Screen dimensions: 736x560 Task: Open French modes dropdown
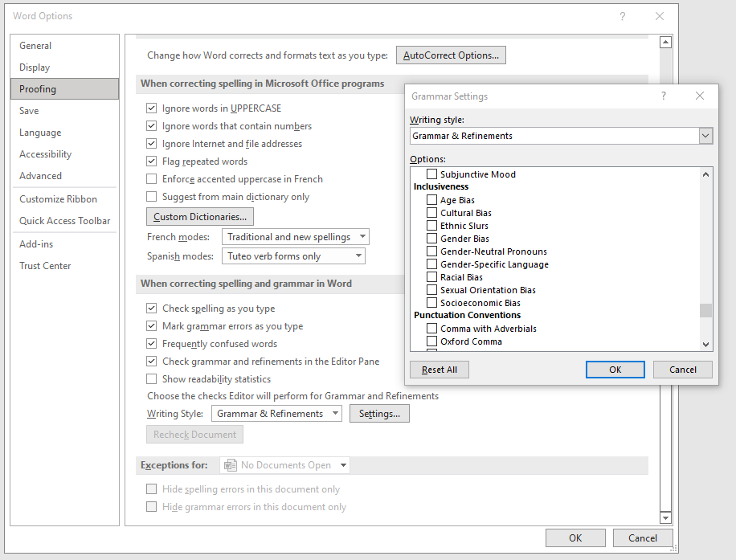362,236
